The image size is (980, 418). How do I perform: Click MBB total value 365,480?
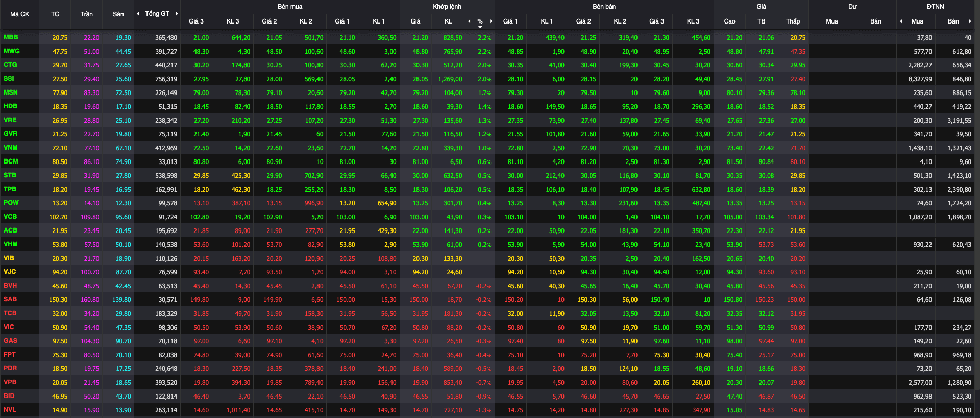166,38
